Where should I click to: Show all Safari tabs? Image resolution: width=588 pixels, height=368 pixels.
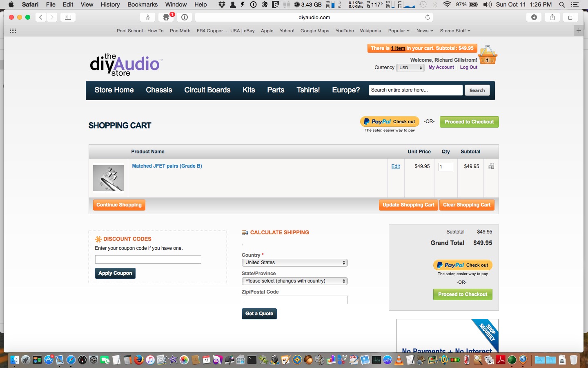point(571,17)
